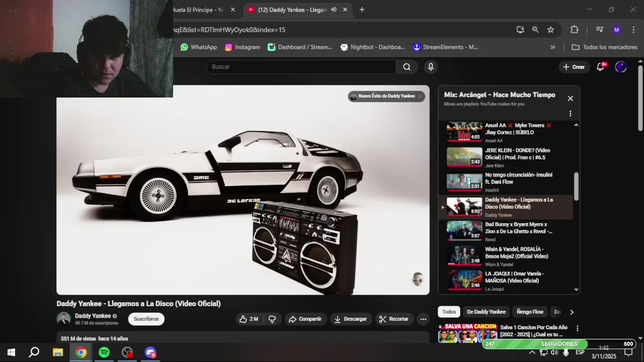Click the install app icon in address bar

[x=520, y=30]
